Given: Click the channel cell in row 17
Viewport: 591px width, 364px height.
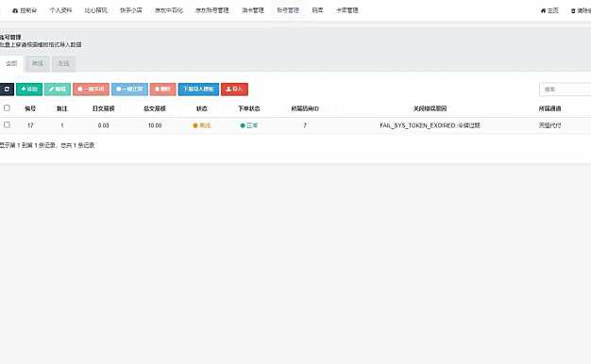Looking at the screenshot, I should pyautogui.click(x=549, y=125).
